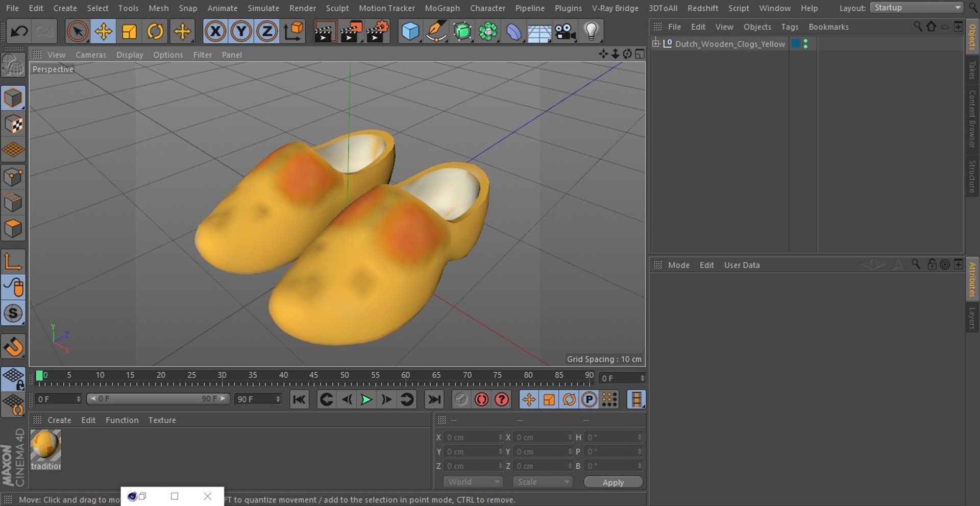980x506 pixels.
Task: Expand Dutch_Wooden_Clogs_Yellow object tree
Action: tap(656, 43)
